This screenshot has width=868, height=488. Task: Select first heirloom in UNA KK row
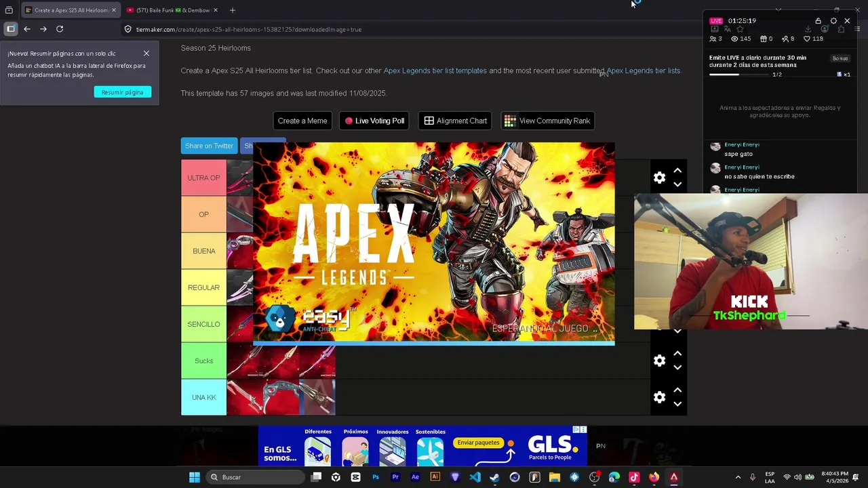coord(245,397)
